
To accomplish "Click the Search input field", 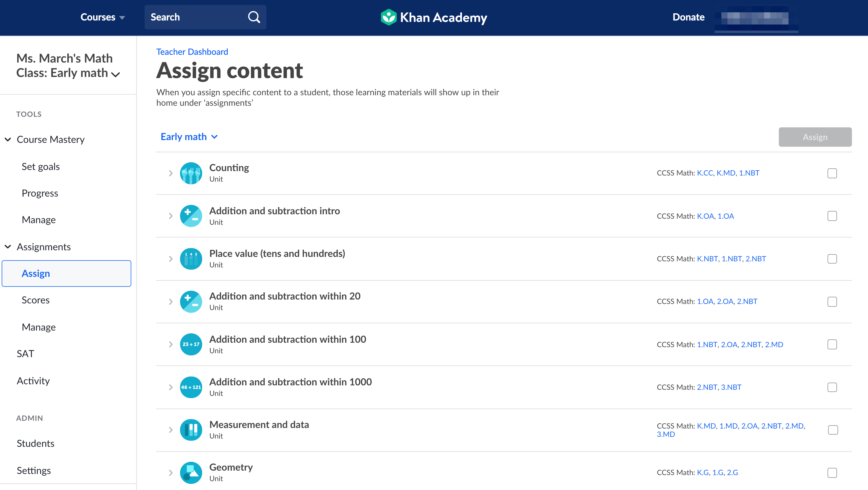I will pos(205,17).
